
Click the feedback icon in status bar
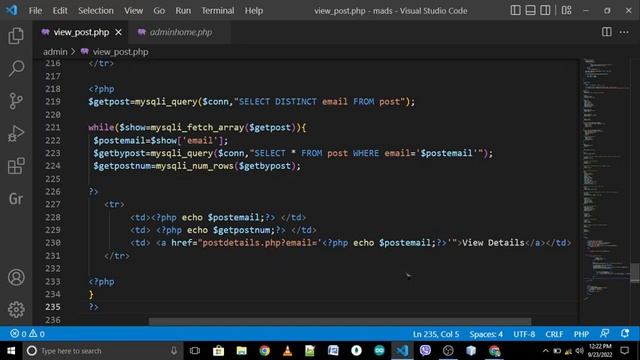click(604, 333)
